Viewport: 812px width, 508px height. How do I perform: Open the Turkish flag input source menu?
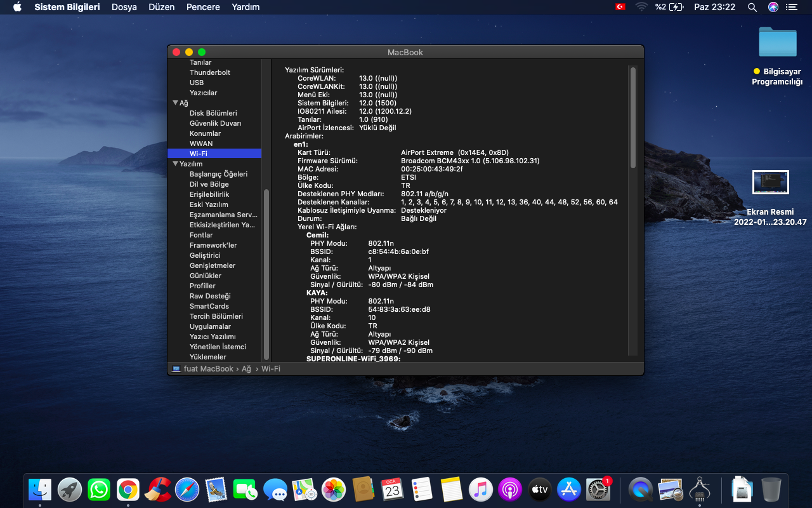pyautogui.click(x=620, y=7)
